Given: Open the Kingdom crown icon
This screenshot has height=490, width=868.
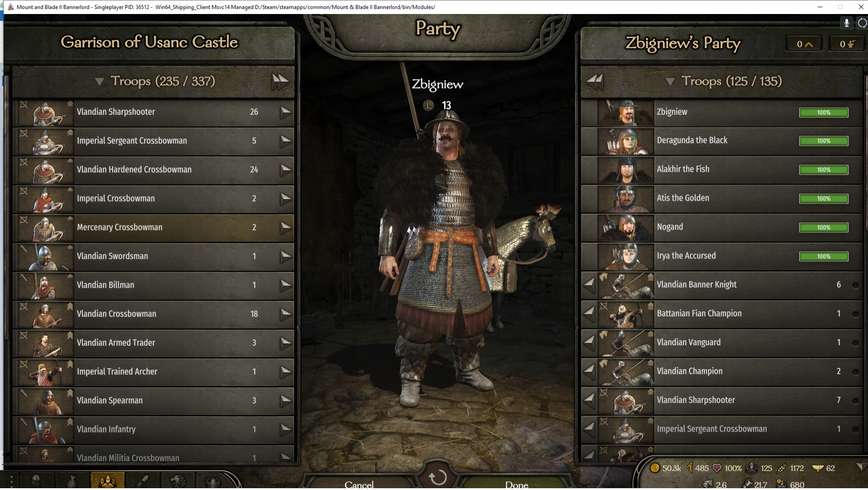Looking at the screenshot, I should click(212, 481).
